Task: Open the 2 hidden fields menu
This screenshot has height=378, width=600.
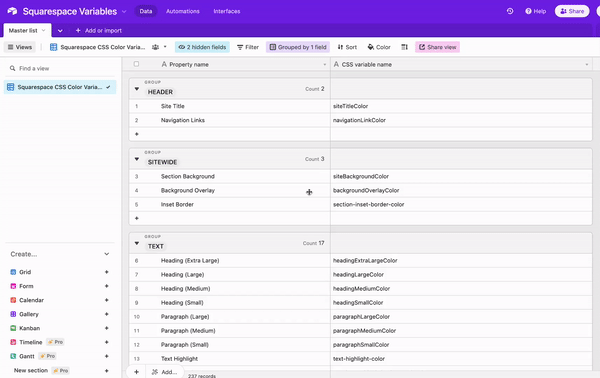Action: click(x=202, y=47)
